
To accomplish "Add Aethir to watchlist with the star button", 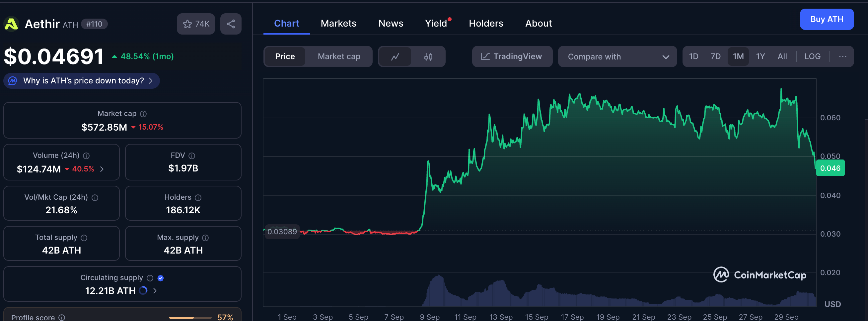I will (x=196, y=24).
